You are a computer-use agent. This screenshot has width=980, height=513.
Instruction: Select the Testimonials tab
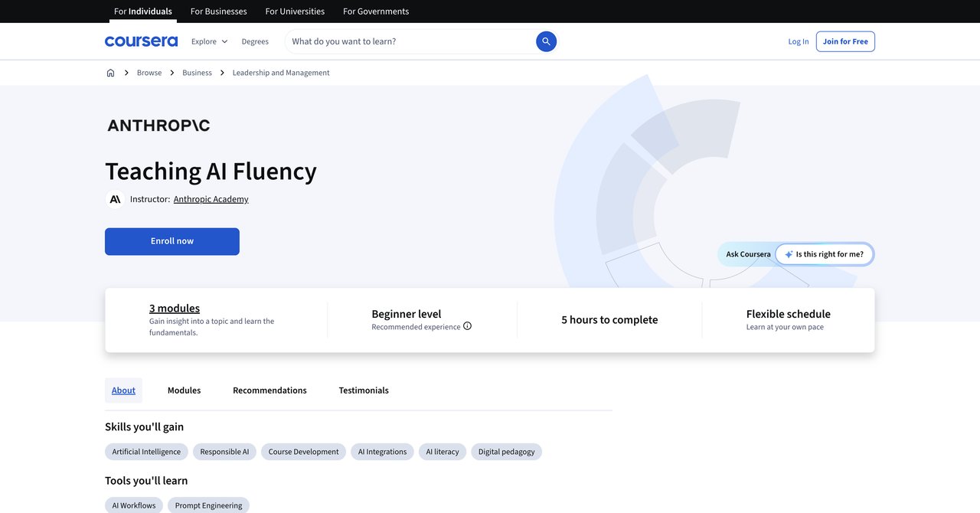click(x=364, y=390)
